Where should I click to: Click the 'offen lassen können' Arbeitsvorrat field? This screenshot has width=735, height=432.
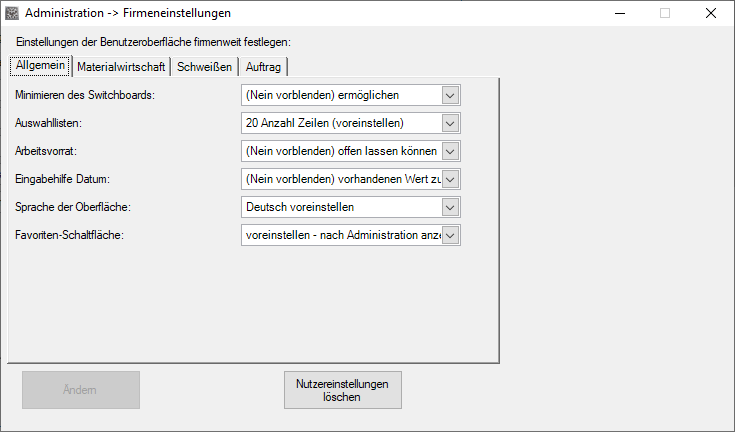click(x=340, y=151)
